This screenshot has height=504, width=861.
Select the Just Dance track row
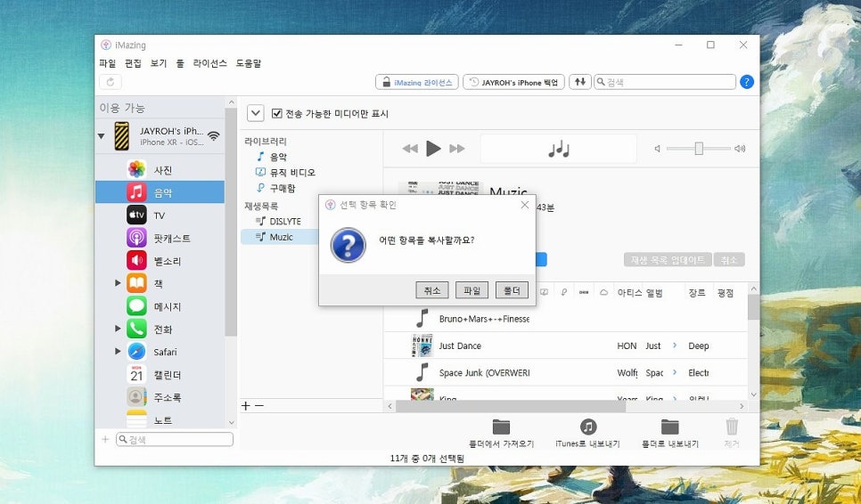(x=566, y=345)
